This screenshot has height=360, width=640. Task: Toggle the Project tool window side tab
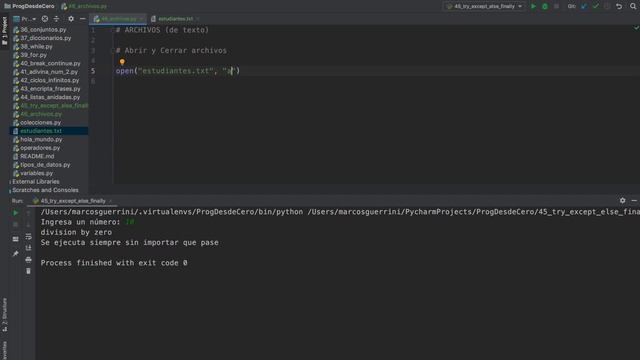(4, 32)
